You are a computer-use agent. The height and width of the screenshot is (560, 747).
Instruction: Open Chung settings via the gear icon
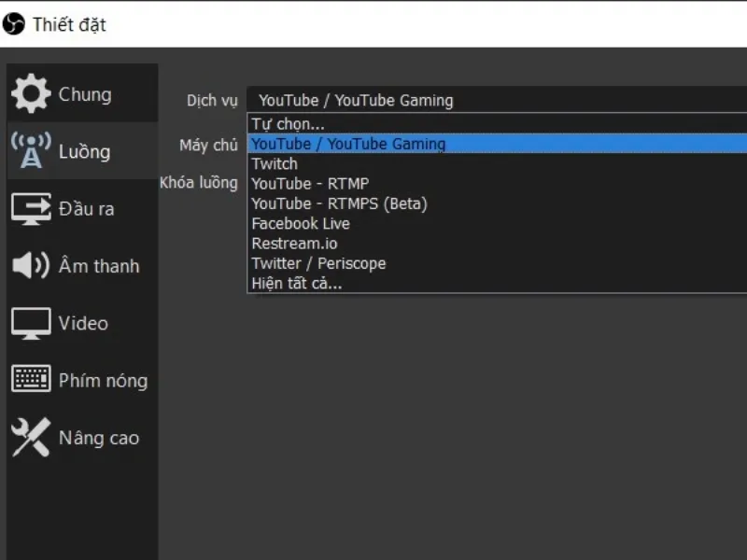[31, 93]
